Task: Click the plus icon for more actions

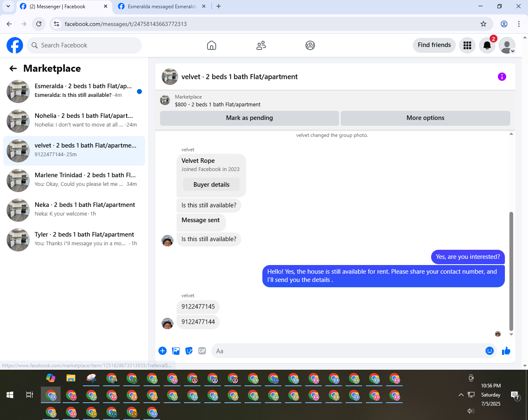Action: [x=163, y=351]
